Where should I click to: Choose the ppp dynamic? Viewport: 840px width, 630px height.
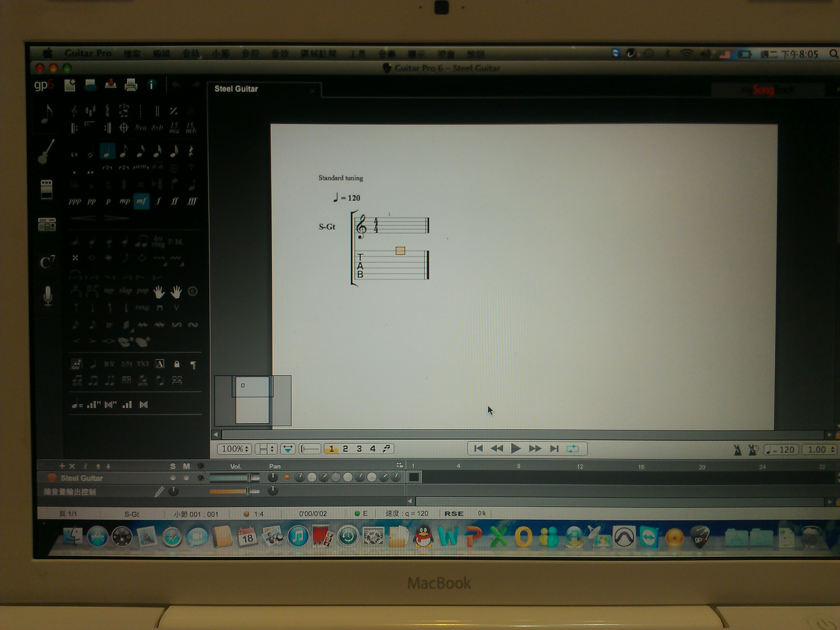click(x=74, y=201)
